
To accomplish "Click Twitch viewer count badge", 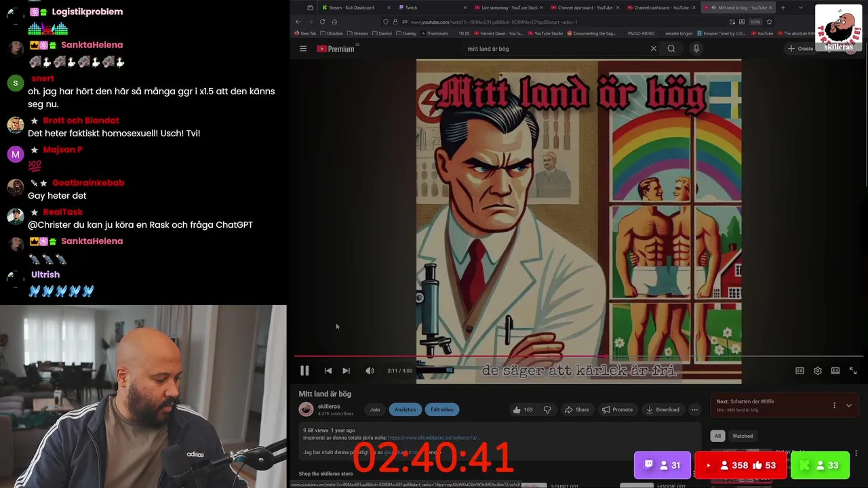I will (662, 466).
